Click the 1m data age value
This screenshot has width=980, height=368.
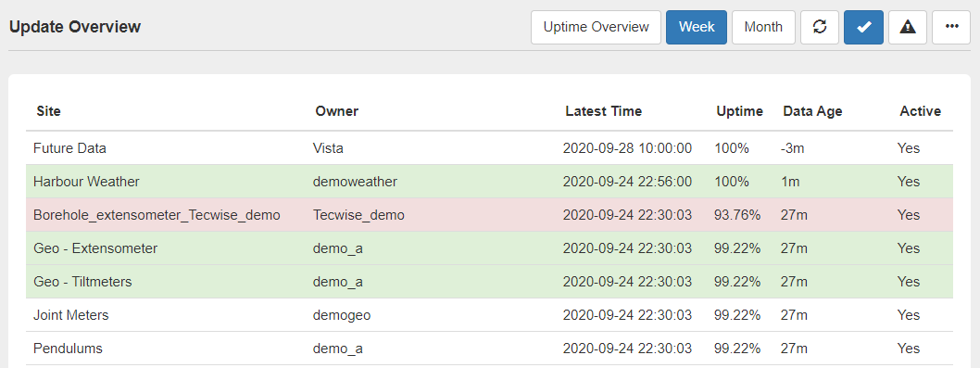(x=790, y=182)
